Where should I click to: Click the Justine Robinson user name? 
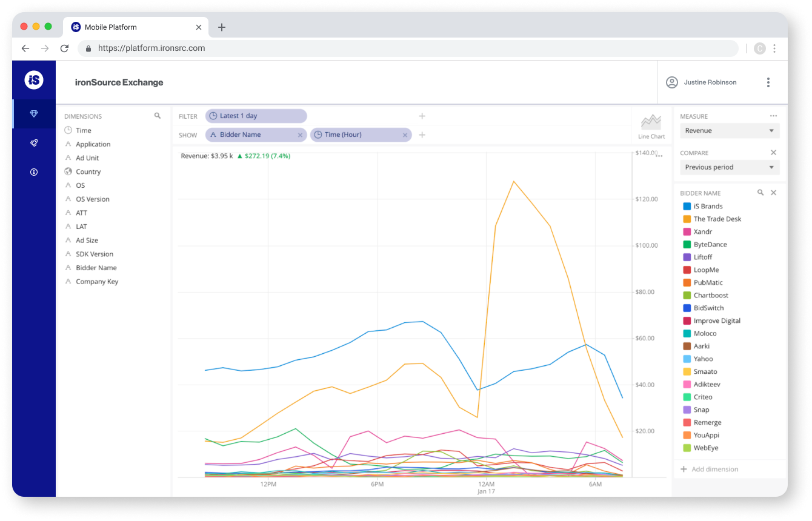coord(710,82)
